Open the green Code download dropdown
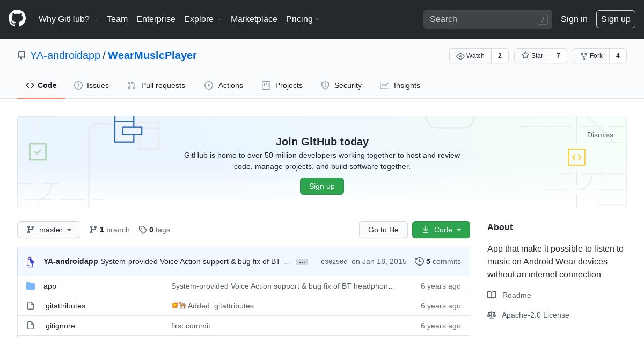Viewport: 644px width, 338px height. click(x=441, y=230)
